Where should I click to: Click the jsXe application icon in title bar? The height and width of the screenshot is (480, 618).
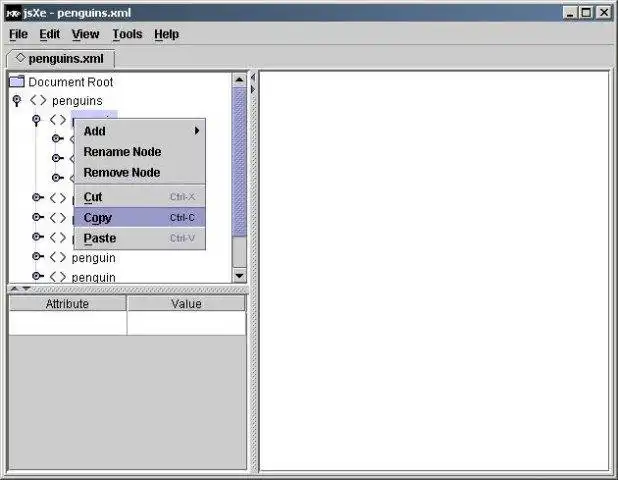pyautogui.click(x=13, y=13)
